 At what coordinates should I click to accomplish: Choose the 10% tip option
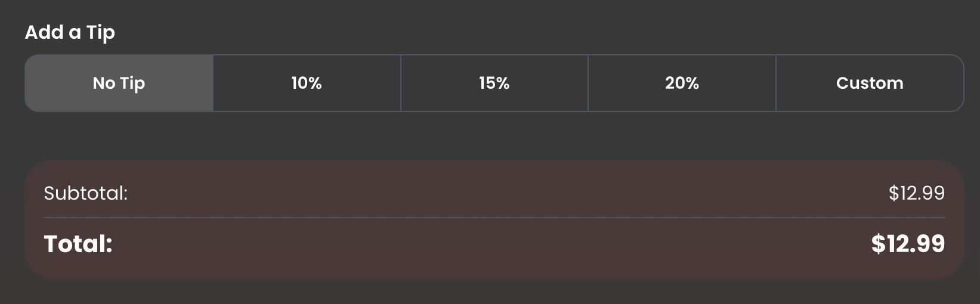pyautogui.click(x=307, y=83)
